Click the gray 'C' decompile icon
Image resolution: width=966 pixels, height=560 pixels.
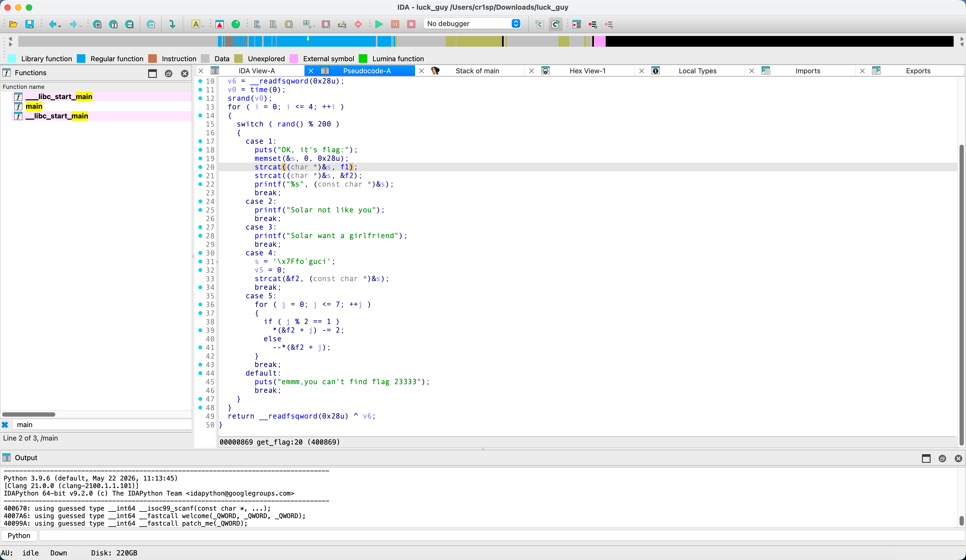pos(539,24)
